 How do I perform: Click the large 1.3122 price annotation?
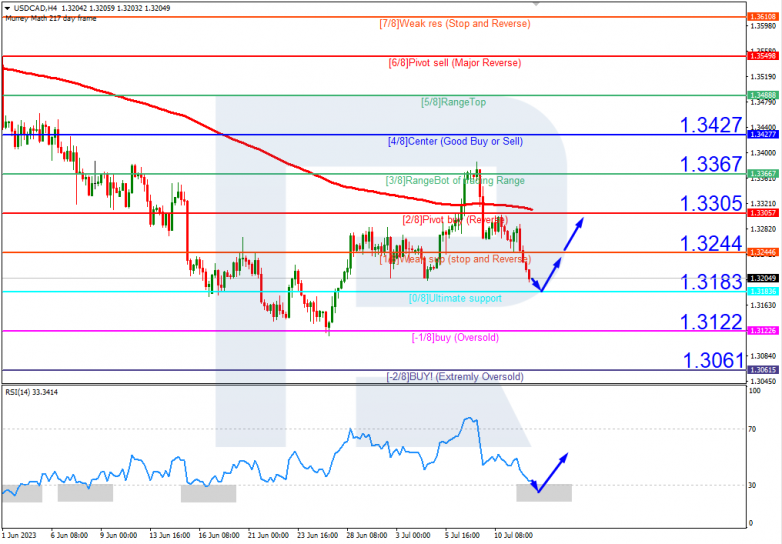pyautogui.click(x=711, y=322)
